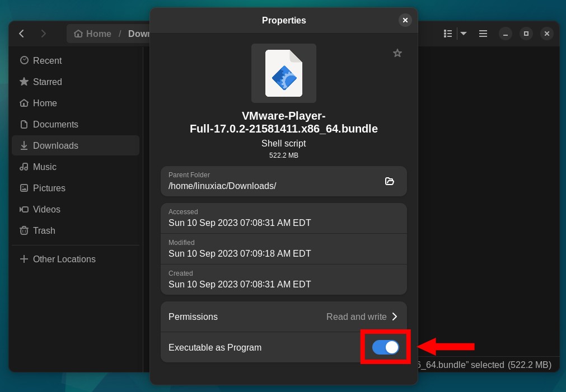Image resolution: width=566 pixels, height=392 pixels.
Task: Click the VMware-Player bundle file name
Action: click(x=284, y=122)
